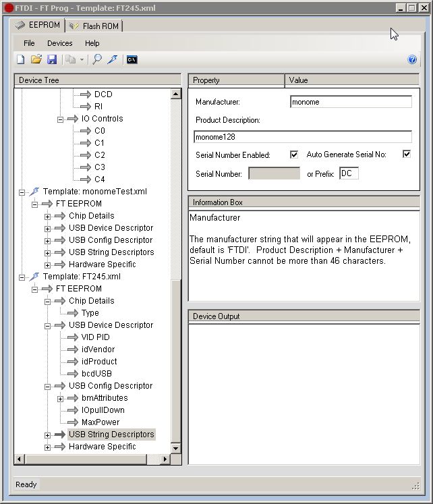This screenshot has width=433, height=504.
Task: Open the command line console icon
Action: coord(132,60)
